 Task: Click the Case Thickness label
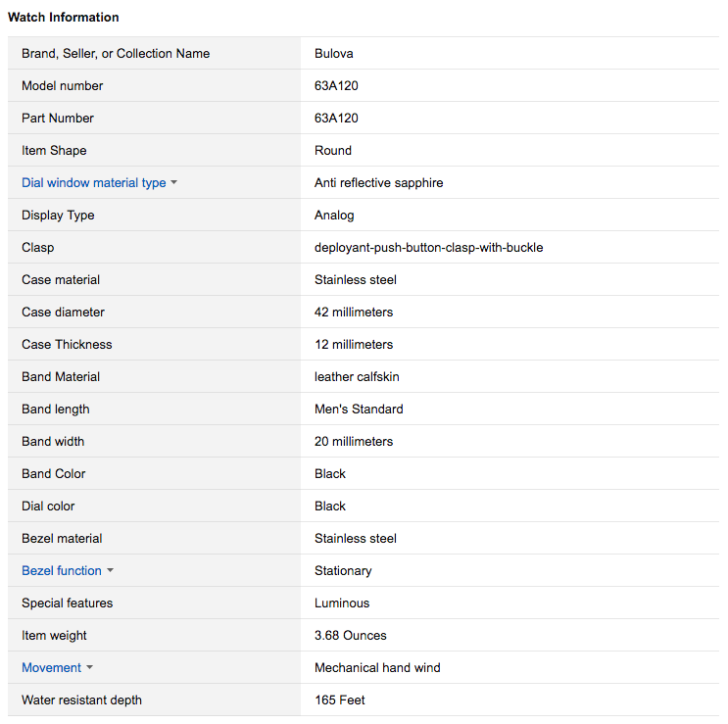coord(67,345)
